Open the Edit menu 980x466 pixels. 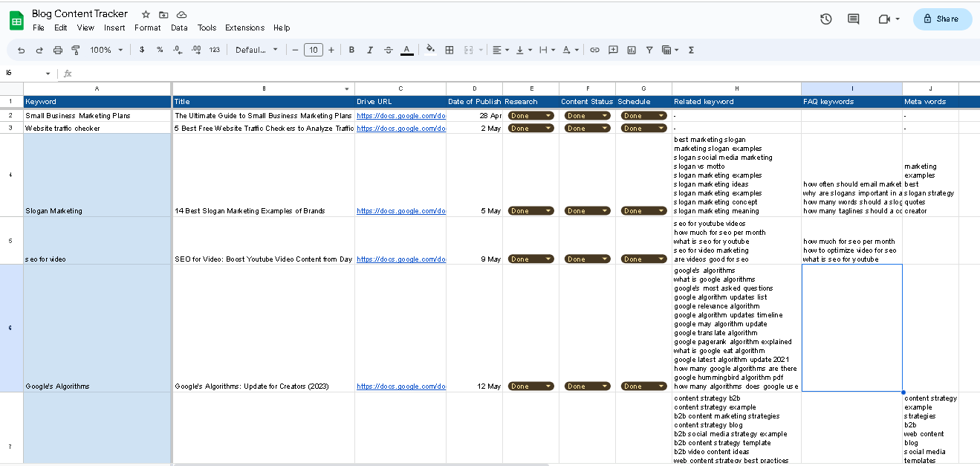point(61,27)
